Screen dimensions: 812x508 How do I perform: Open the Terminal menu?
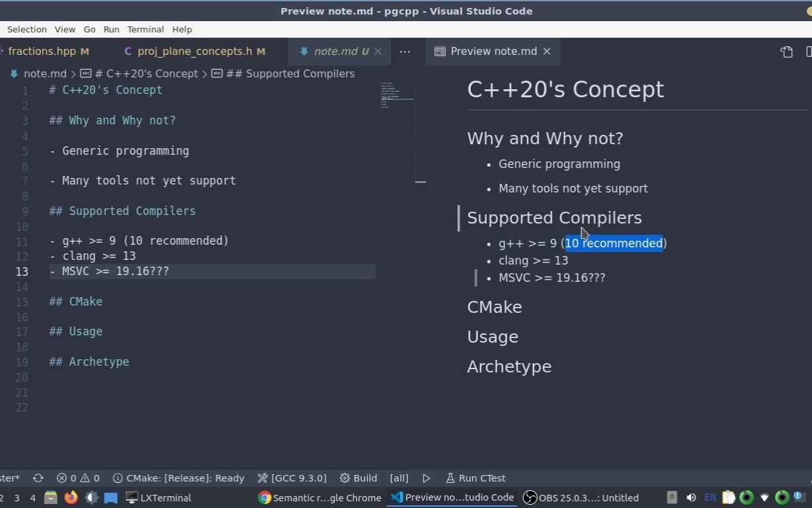pyautogui.click(x=145, y=29)
